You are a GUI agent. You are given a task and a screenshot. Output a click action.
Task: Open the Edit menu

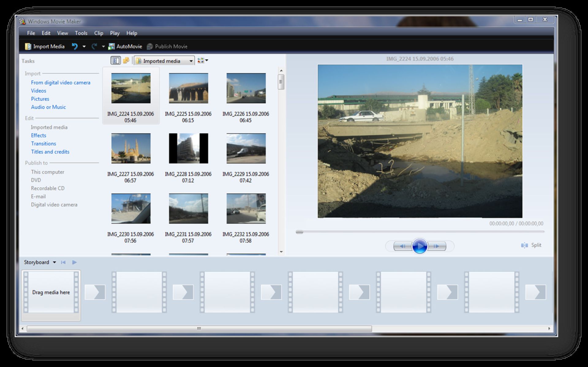pyautogui.click(x=46, y=33)
